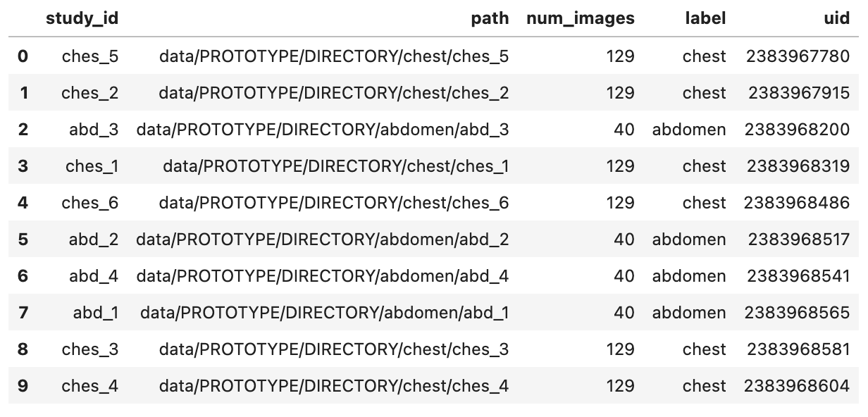Select path ending in chest/ches_4

(x=334, y=386)
